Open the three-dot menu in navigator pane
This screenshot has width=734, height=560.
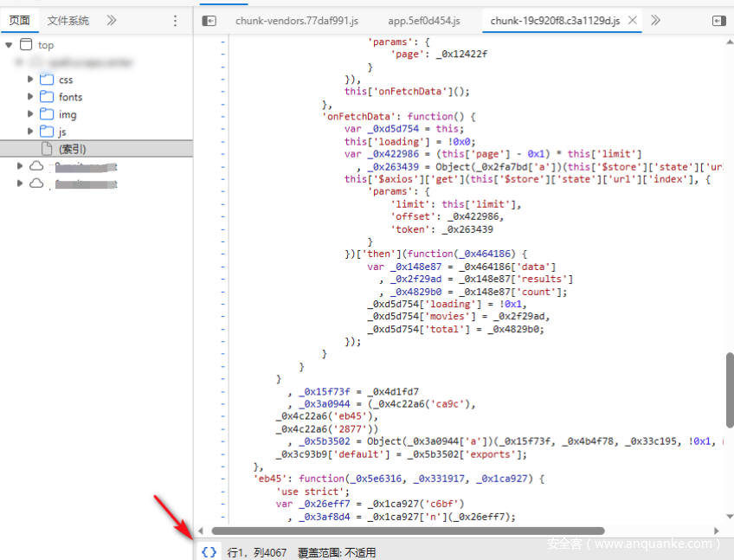tap(176, 21)
